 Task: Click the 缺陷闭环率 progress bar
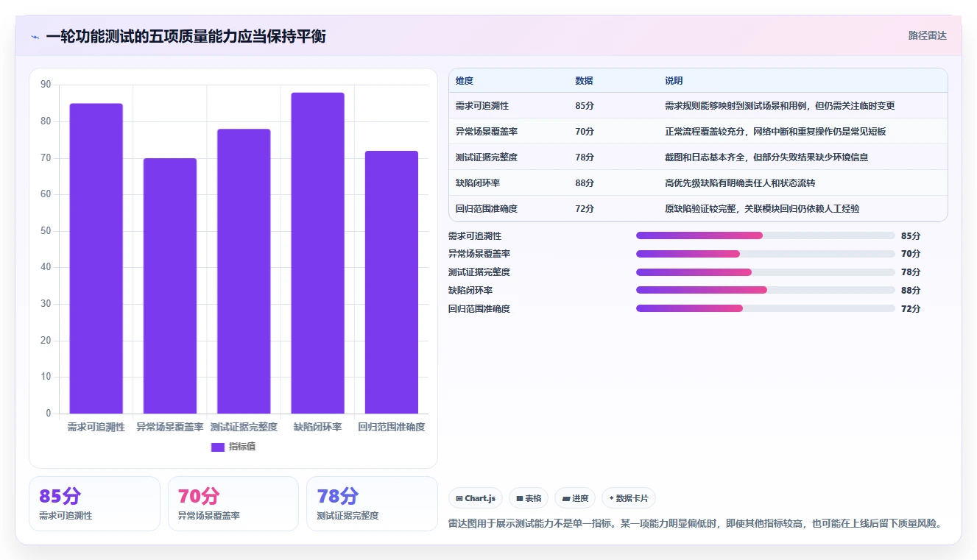click(x=766, y=290)
